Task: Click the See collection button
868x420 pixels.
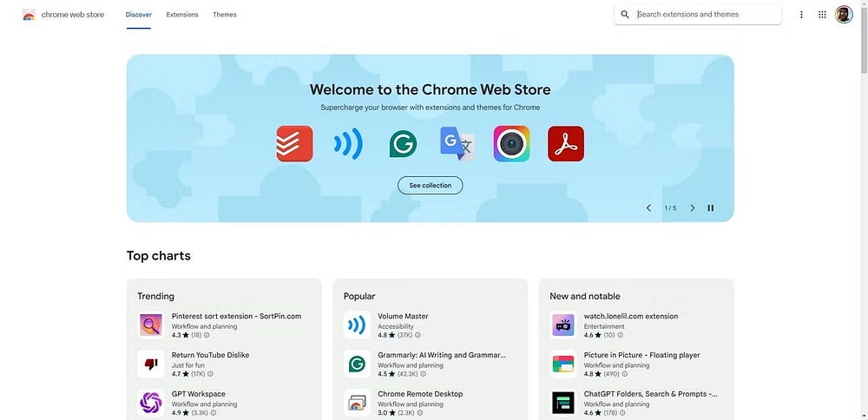Action: [431, 186]
